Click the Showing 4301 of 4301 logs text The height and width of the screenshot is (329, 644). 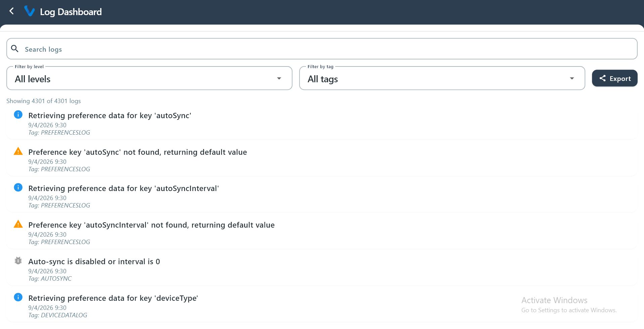(44, 101)
